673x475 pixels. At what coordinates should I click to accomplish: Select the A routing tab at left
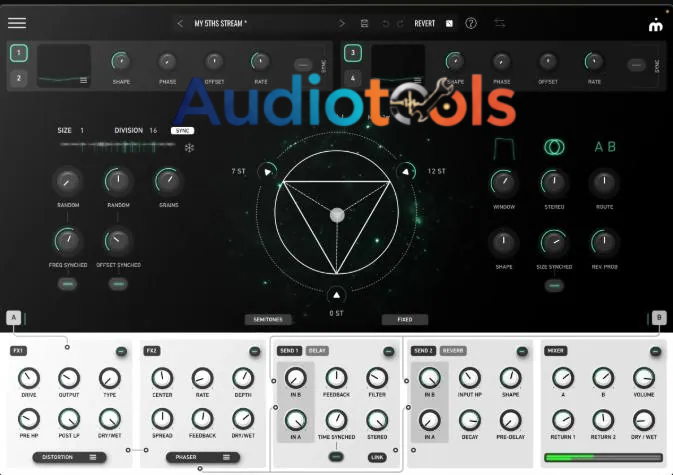14,318
